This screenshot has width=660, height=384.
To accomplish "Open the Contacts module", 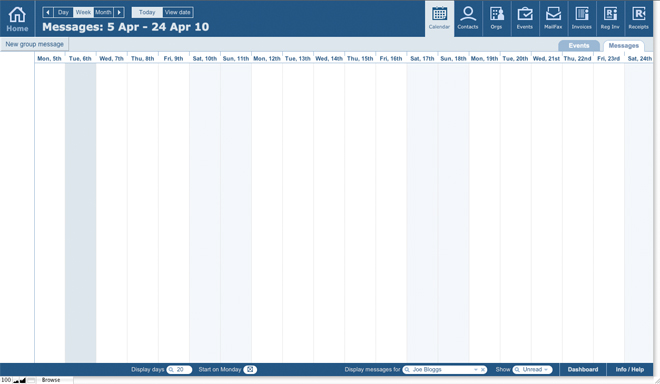I will coord(468,19).
